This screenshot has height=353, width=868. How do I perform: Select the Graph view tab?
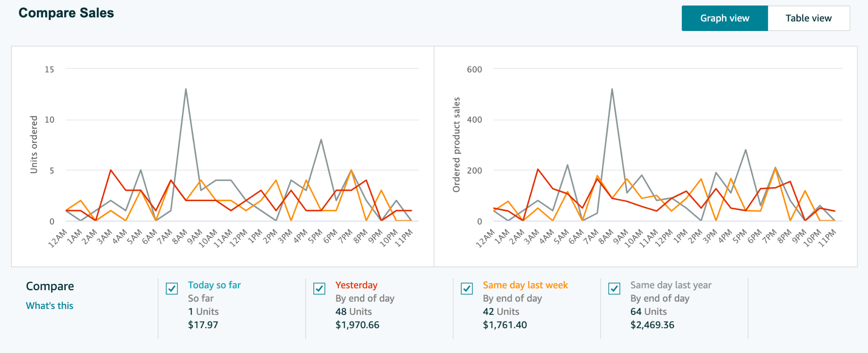pos(724,18)
